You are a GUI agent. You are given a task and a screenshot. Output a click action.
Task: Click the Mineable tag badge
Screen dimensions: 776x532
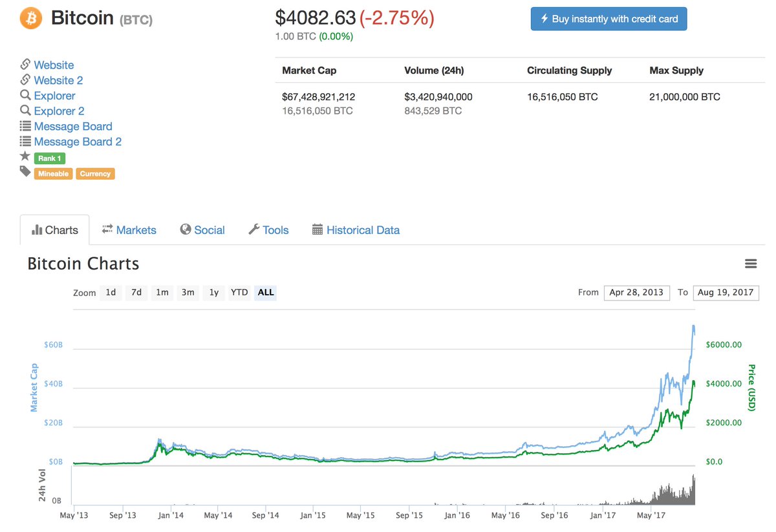point(53,173)
